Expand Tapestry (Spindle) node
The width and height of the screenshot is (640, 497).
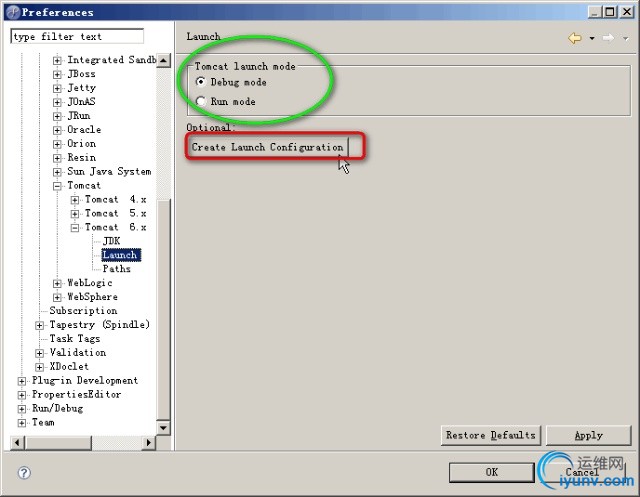[x=40, y=325]
